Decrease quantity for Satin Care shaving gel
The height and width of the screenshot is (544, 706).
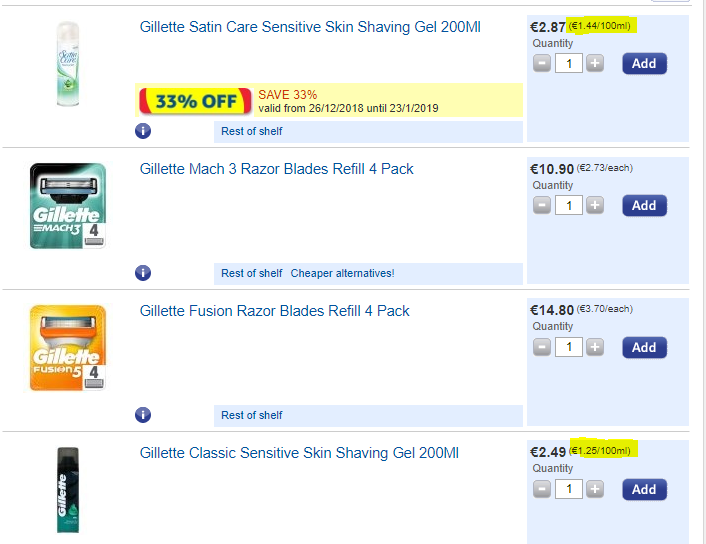tap(542, 64)
